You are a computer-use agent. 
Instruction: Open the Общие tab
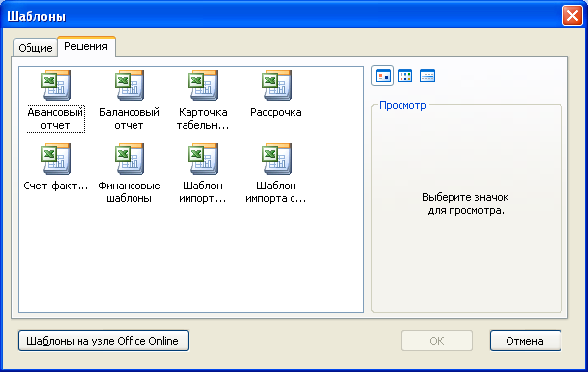(35, 48)
